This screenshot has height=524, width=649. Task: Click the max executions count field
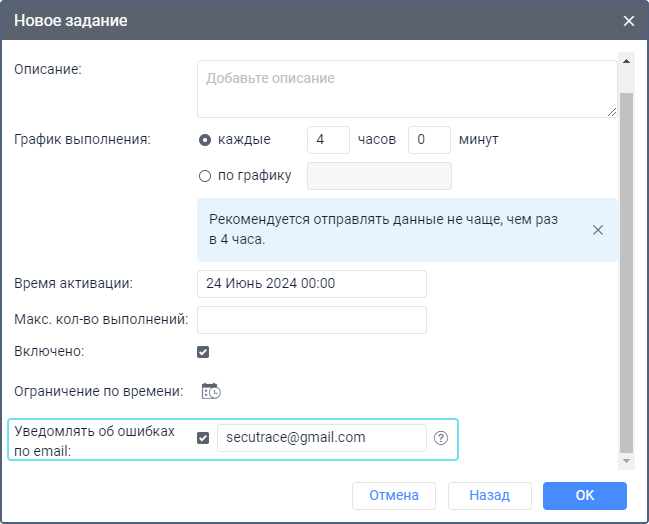(312, 320)
